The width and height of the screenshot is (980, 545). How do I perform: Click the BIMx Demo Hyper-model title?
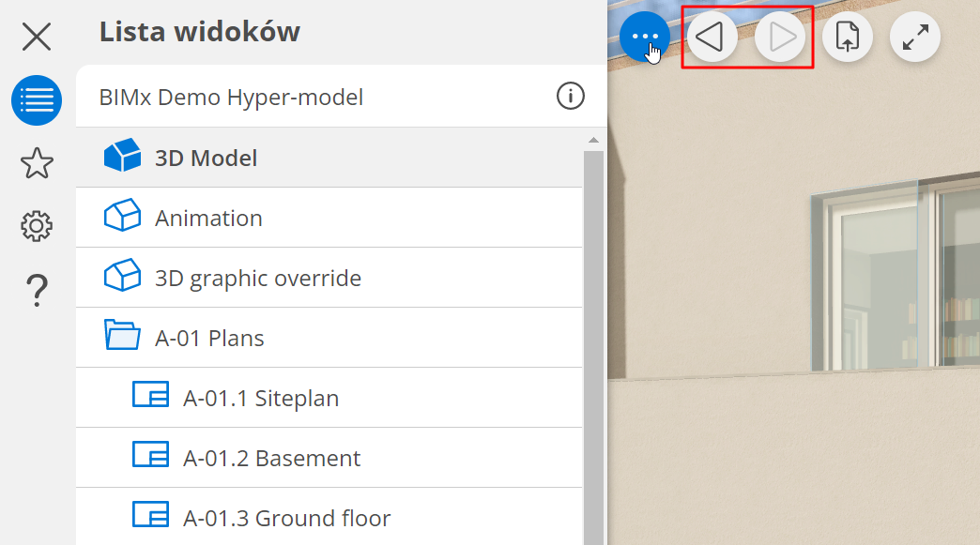point(231,97)
